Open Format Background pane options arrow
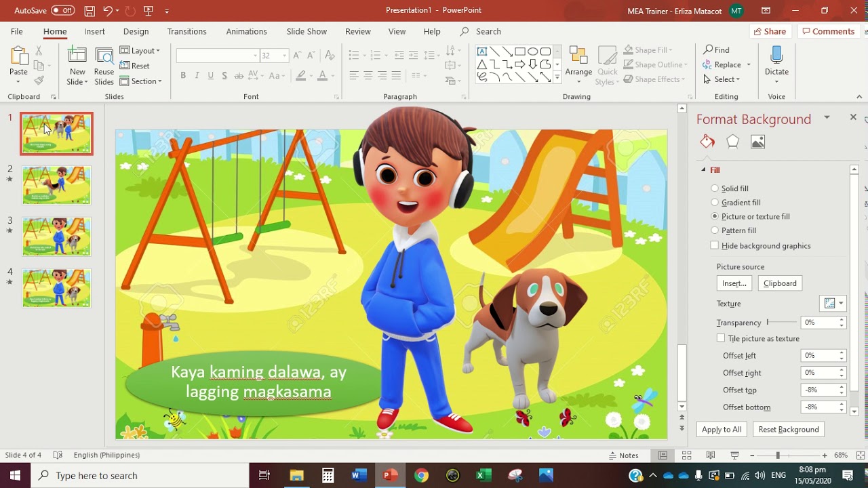Screen dimensions: 868x488 point(827,118)
